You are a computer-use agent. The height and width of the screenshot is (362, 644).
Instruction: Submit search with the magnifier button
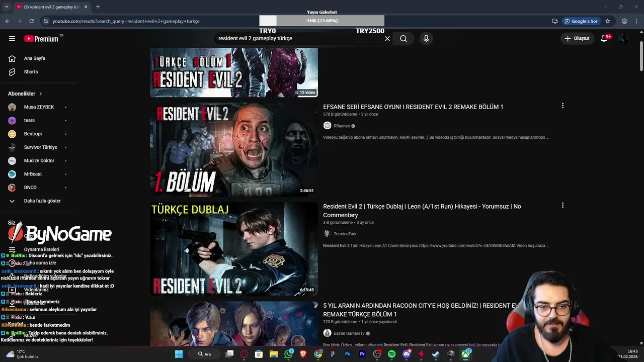(x=404, y=39)
